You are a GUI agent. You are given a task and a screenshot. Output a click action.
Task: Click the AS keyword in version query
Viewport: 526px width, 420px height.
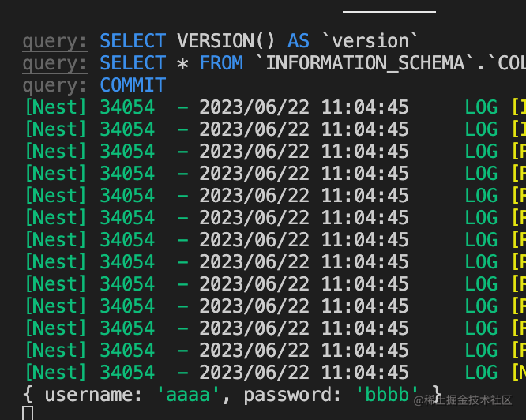tap(299, 40)
